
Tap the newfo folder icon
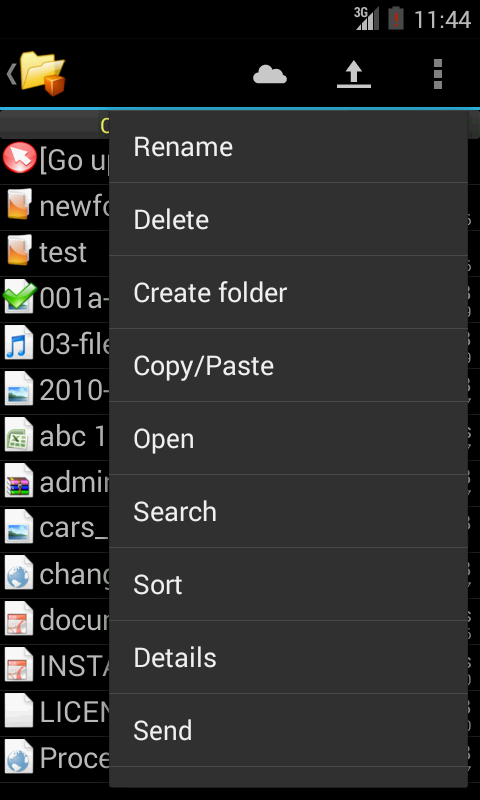[x=19, y=205]
